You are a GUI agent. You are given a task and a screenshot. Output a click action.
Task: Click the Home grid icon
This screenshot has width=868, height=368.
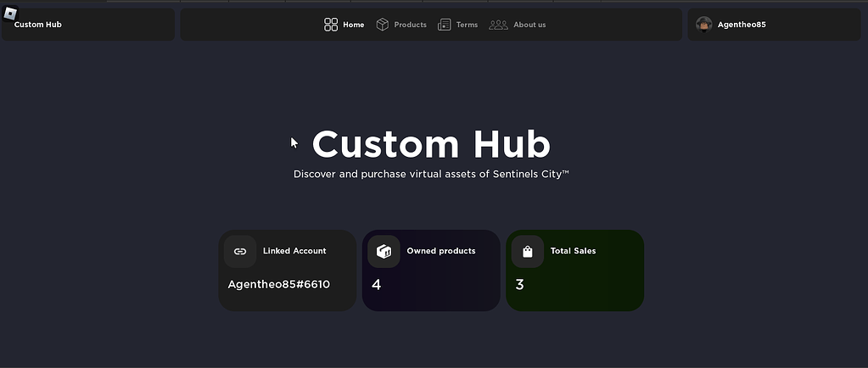click(x=331, y=25)
